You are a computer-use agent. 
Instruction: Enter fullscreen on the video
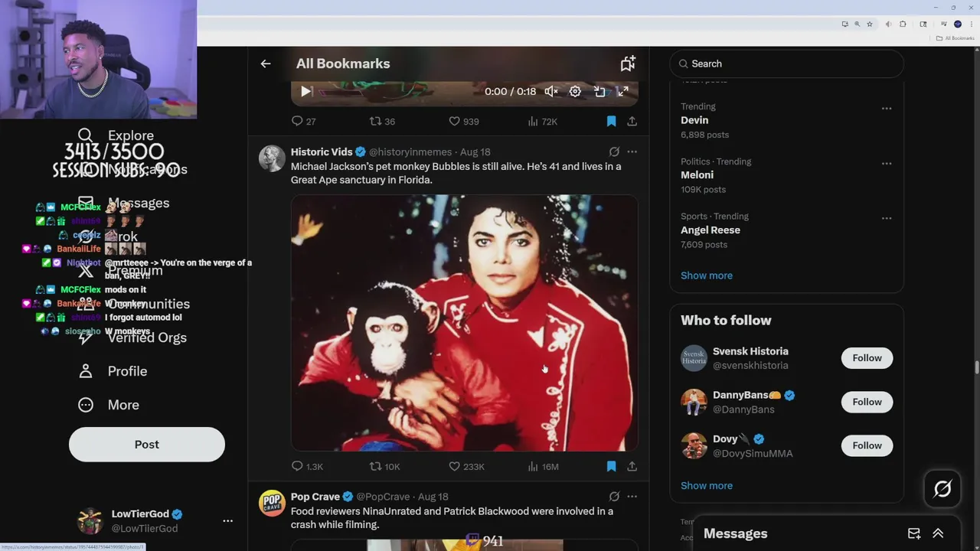[623, 91]
